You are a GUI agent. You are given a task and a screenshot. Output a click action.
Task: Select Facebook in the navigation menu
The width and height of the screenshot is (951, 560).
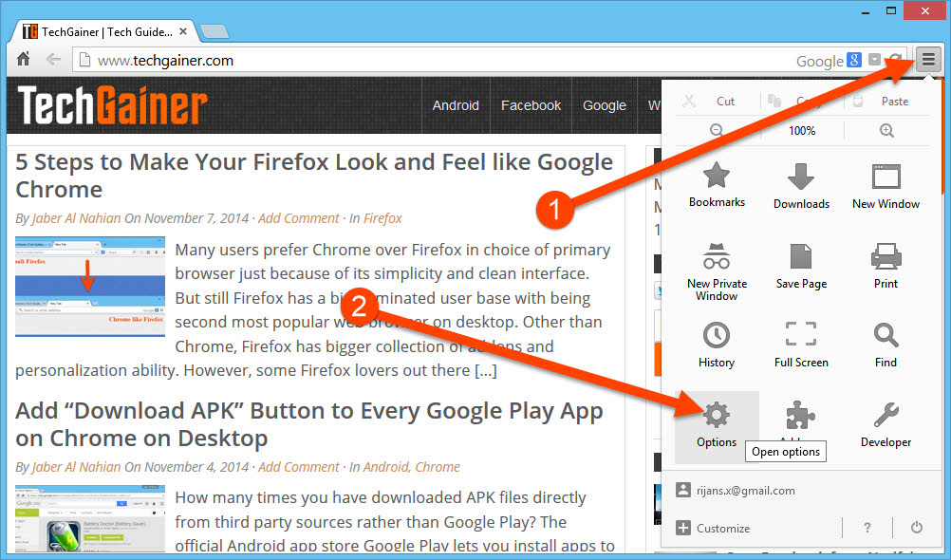531,105
